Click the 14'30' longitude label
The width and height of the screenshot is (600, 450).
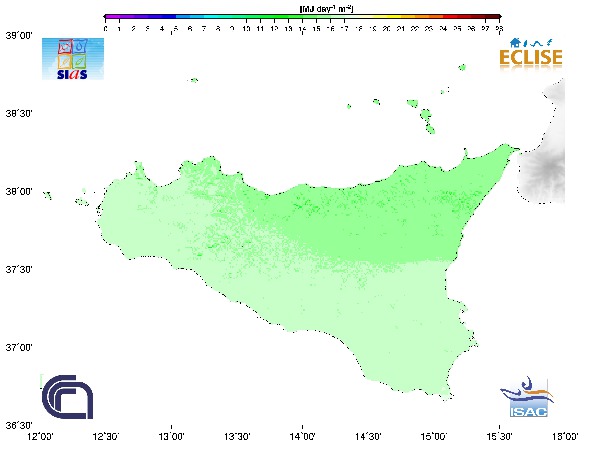(x=368, y=436)
